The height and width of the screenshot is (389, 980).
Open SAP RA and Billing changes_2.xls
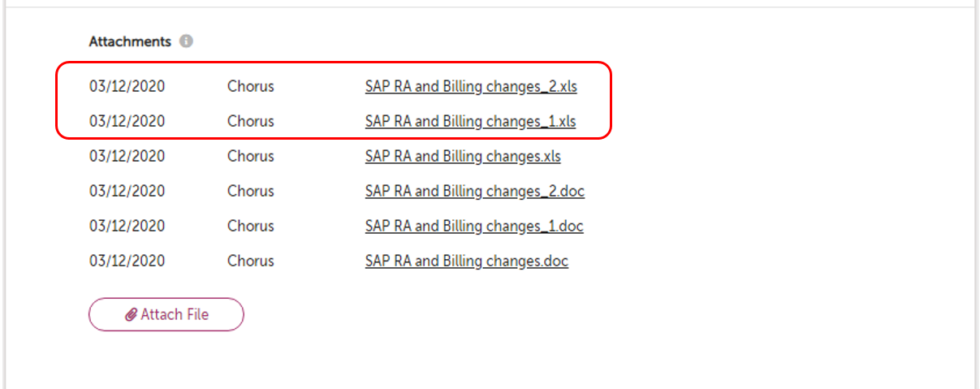(x=471, y=86)
